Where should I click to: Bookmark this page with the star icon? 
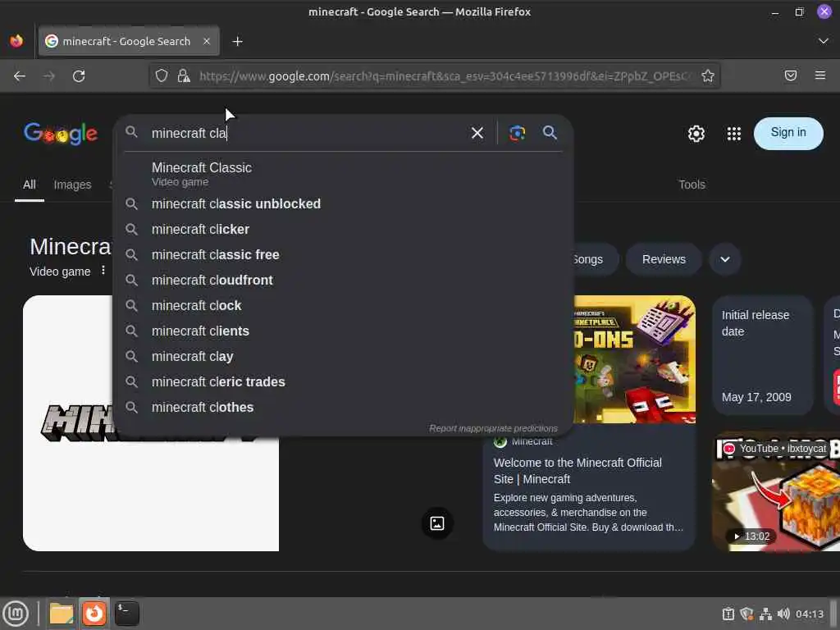point(708,75)
